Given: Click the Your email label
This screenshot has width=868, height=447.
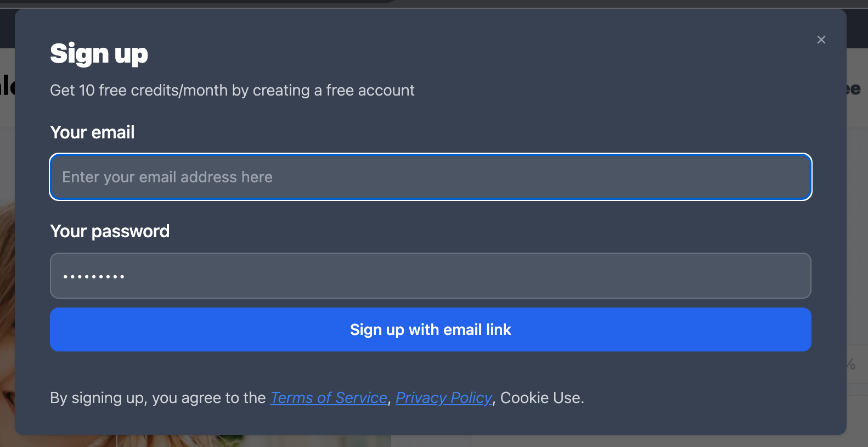Looking at the screenshot, I should point(92,132).
